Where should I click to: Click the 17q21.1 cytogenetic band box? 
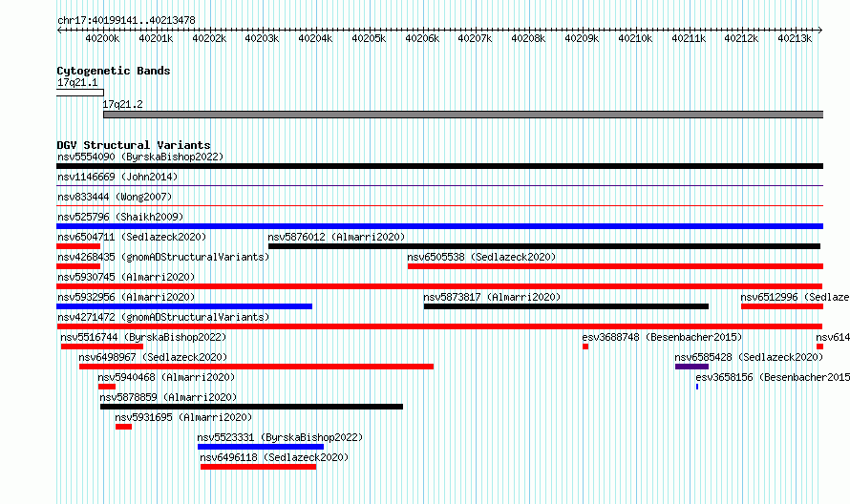point(80,93)
